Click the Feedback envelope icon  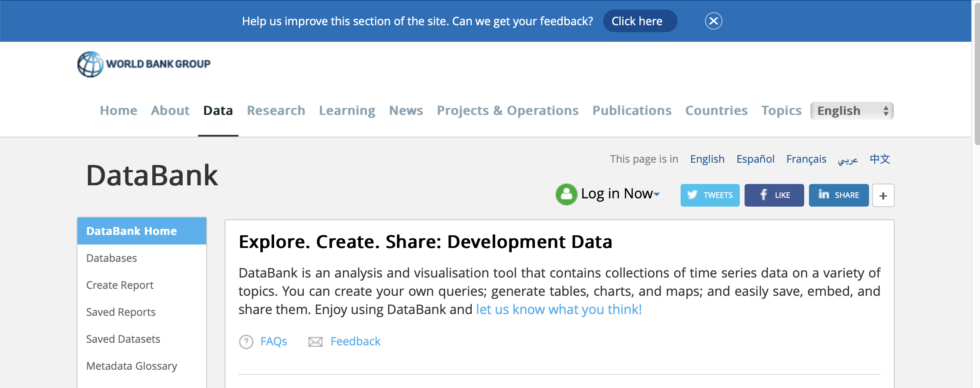pos(315,342)
